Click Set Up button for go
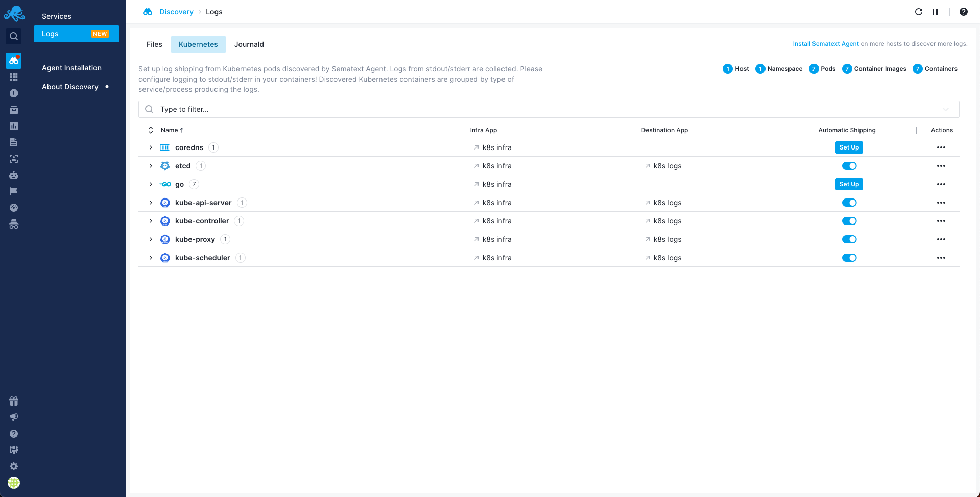Viewport: 980px width, 497px height. [849, 184]
